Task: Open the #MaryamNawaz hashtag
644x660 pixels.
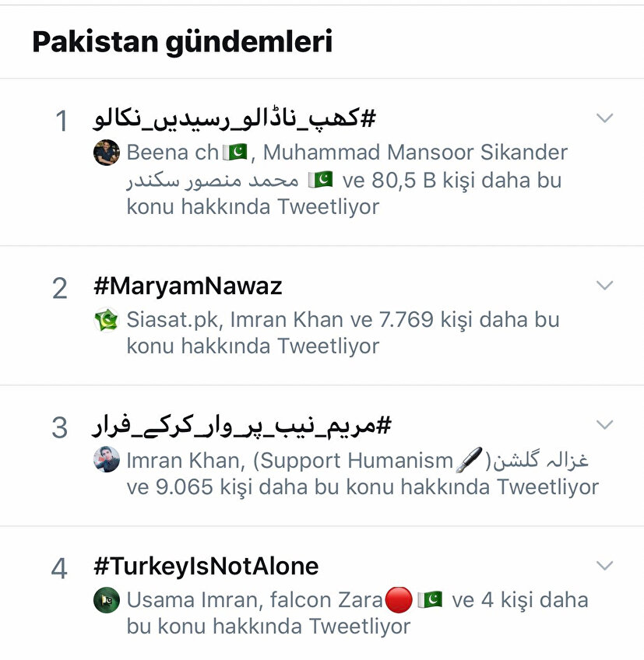Action: (187, 286)
